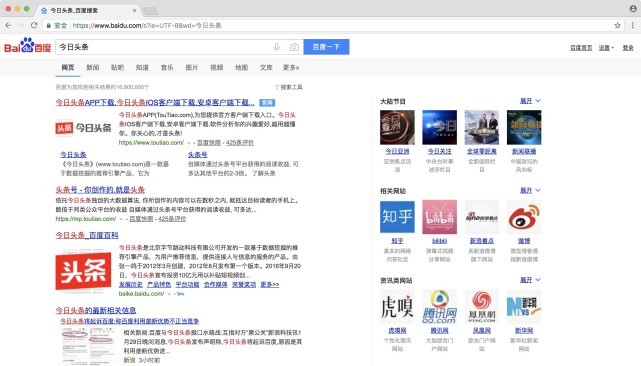Switch to 音乐 search tab
This screenshot has height=366, width=641.
click(167, 67)
